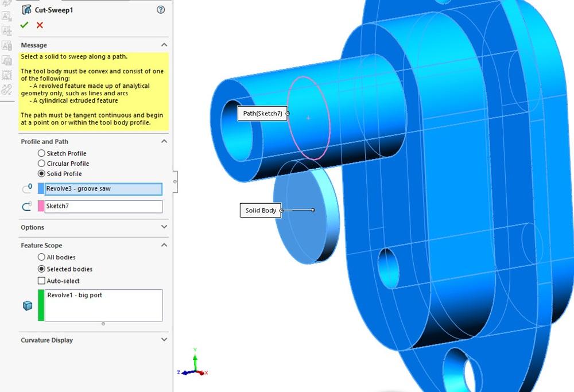Click the sweep path icon beside Sketch7
The width and height of the screenshot is (574, 392).
tap(27, 206)
